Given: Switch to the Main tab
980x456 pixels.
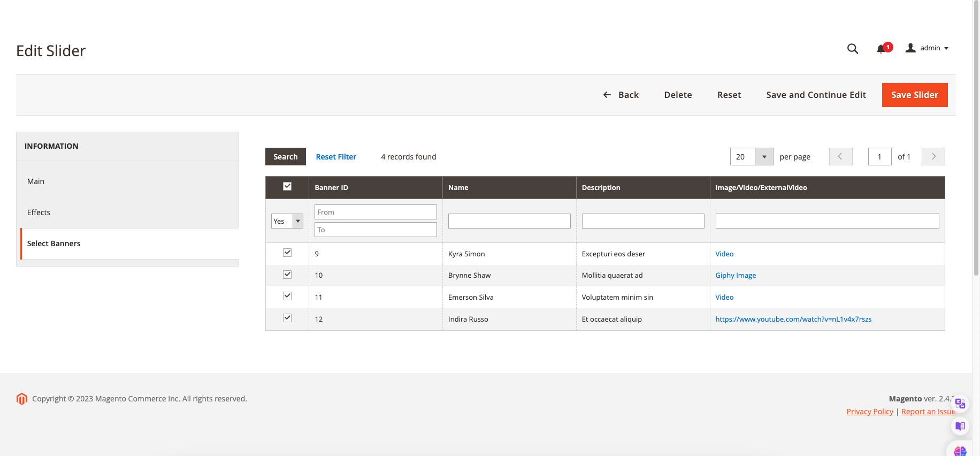Looking at the screenshot, I should coord(127,181).
